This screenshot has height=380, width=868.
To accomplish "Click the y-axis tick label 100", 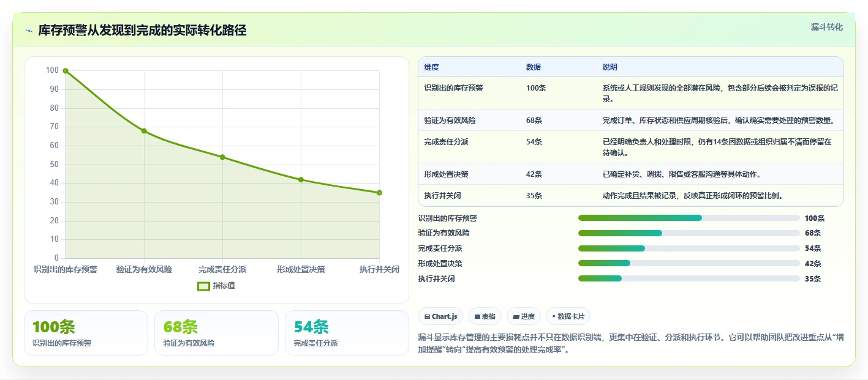I will point(52,70).
